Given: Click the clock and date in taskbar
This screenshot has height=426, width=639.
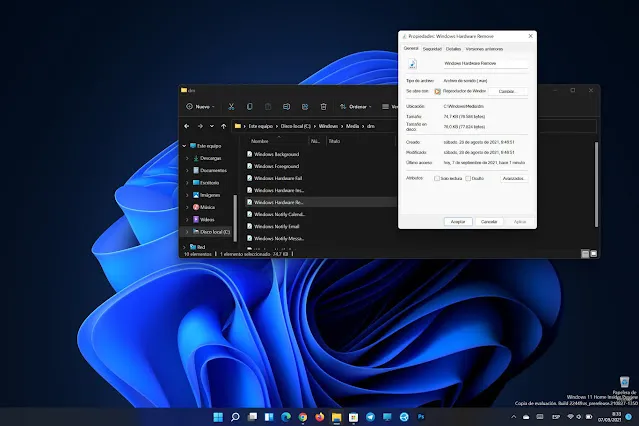Looking at the screenshot, I should [x=610, y=417].
